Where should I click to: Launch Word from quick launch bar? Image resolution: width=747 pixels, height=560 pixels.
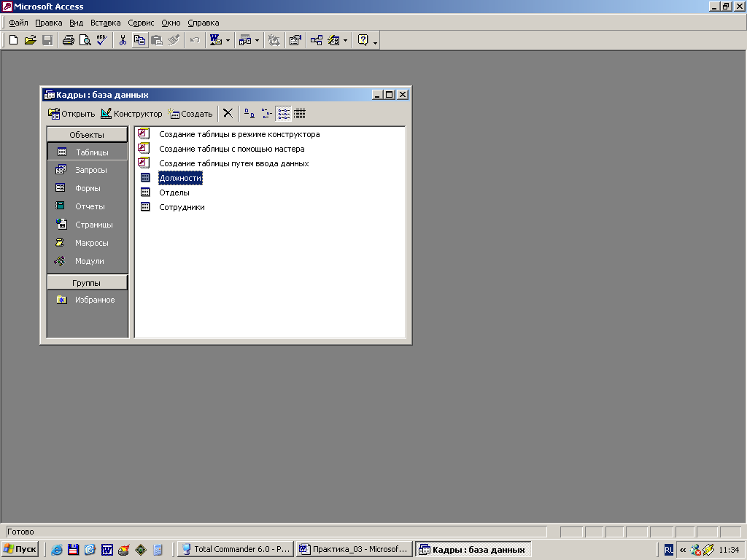pos(107,550)
